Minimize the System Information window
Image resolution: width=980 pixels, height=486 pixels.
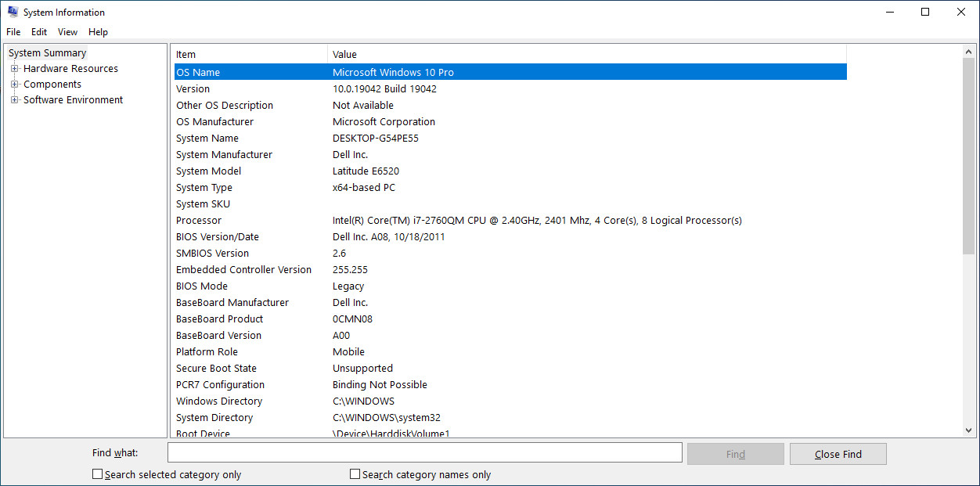889,12
